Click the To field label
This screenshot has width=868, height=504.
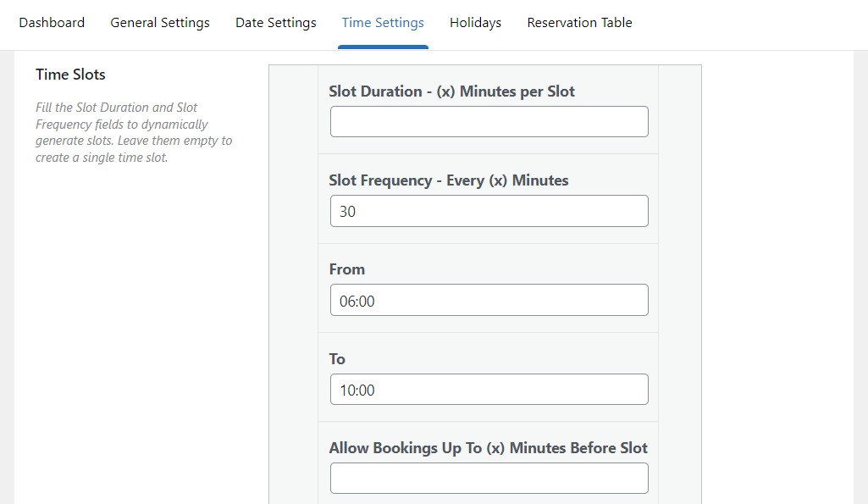(x=336, y=359)
